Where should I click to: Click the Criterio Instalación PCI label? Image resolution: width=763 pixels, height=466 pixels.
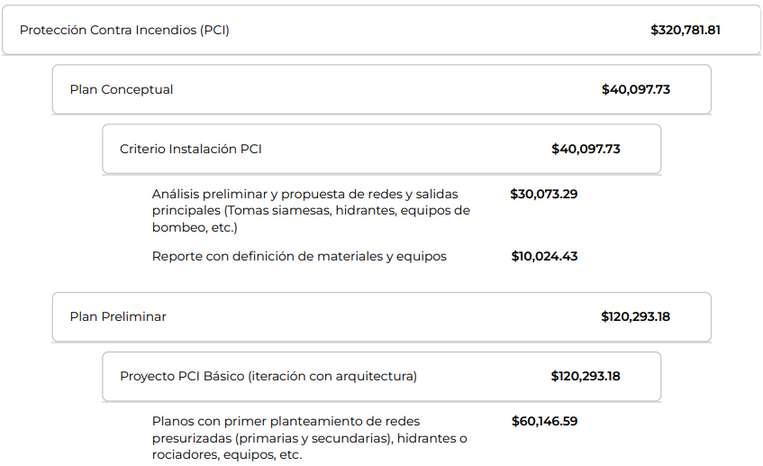coord(191,149)
